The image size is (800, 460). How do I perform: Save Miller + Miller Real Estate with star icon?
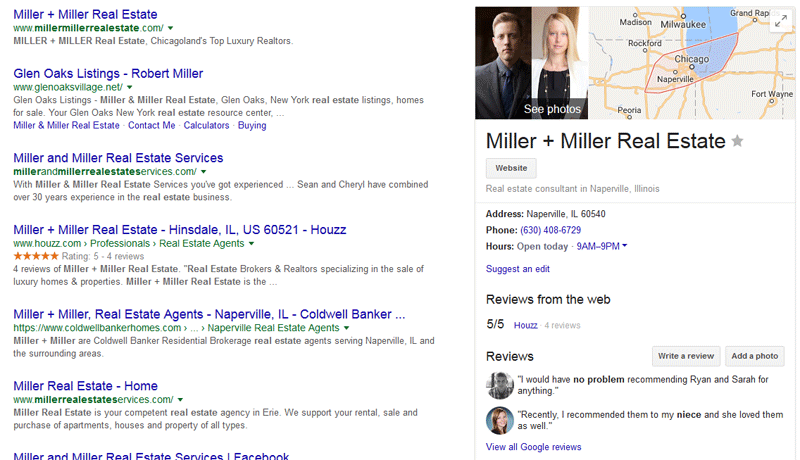point(737,141)
